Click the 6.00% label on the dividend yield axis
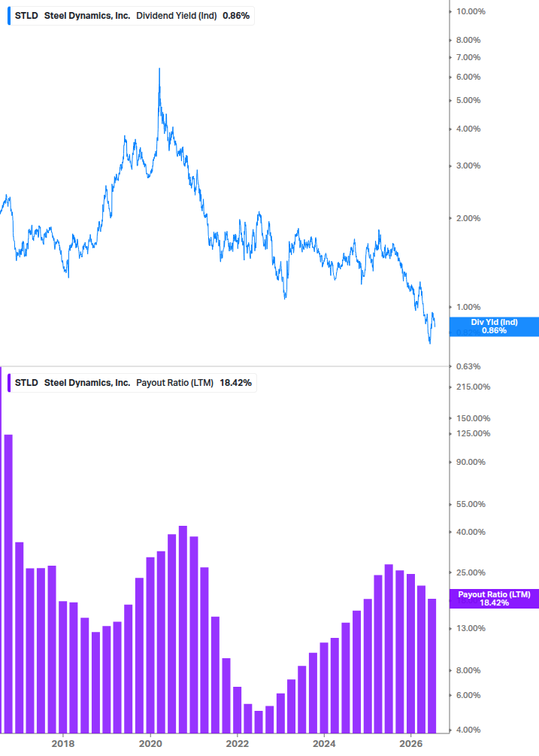539x756 pixels. [468, 77]
